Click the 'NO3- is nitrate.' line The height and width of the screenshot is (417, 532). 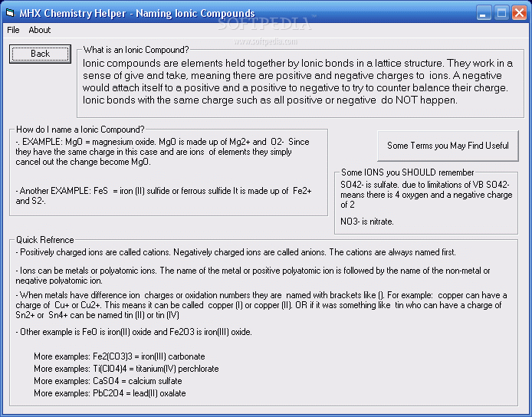pyautogui.click(x=367, y=222)
